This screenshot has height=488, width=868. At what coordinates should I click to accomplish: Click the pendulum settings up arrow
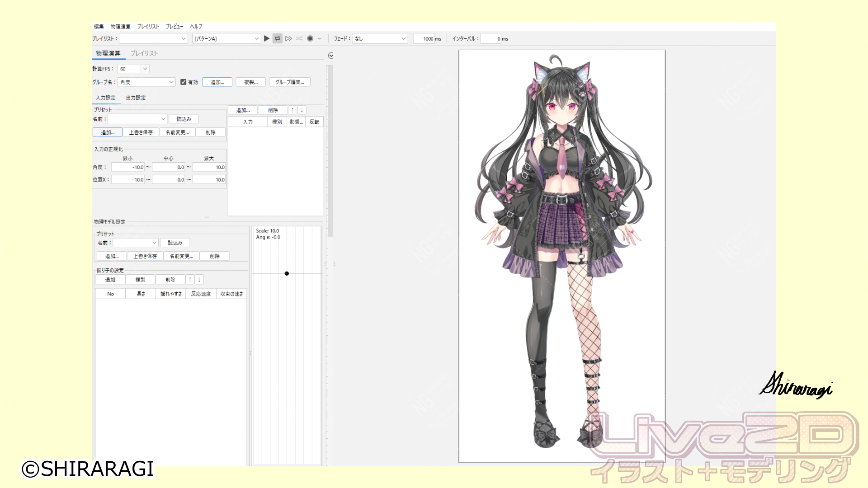click(x=190, y=280)
